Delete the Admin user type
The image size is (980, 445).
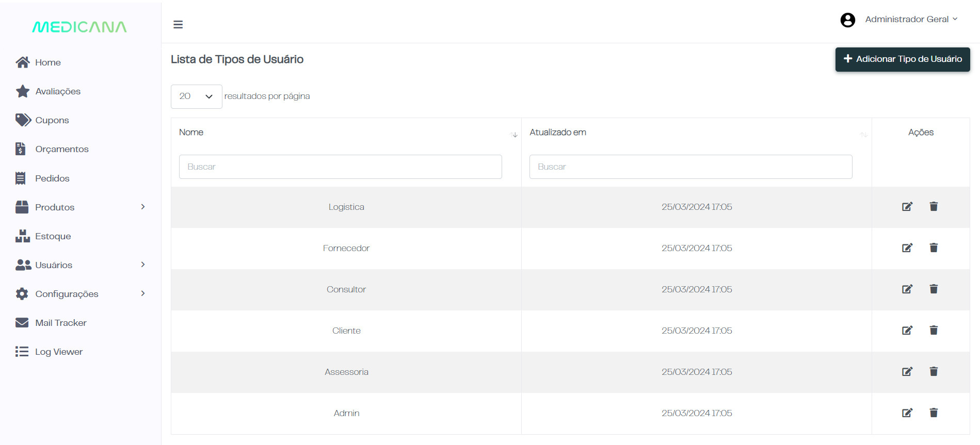click(x=933, y=413)
